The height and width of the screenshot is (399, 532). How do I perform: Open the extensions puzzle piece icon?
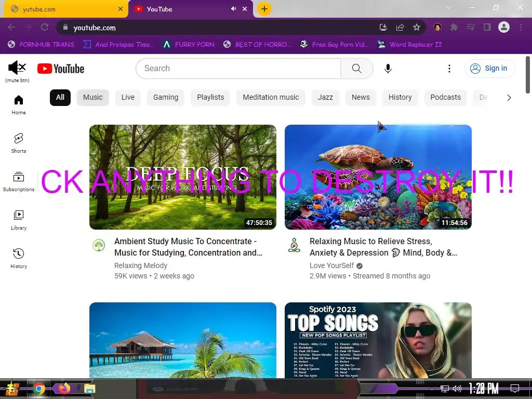(454, 27)
